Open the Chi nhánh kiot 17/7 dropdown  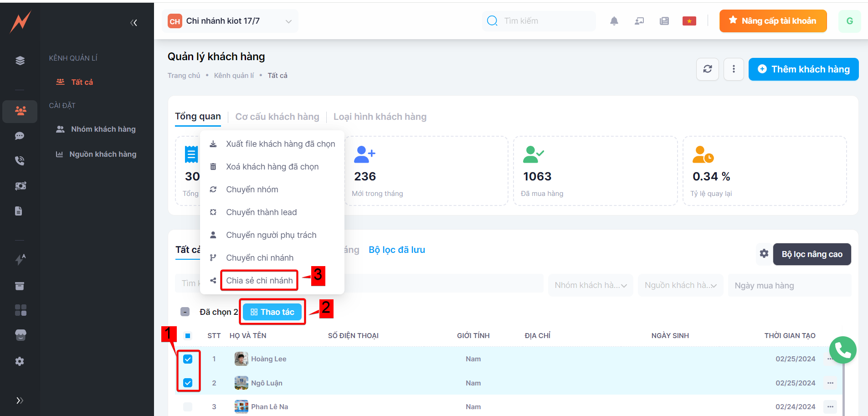pyautogui.click(x=230, y=21)
